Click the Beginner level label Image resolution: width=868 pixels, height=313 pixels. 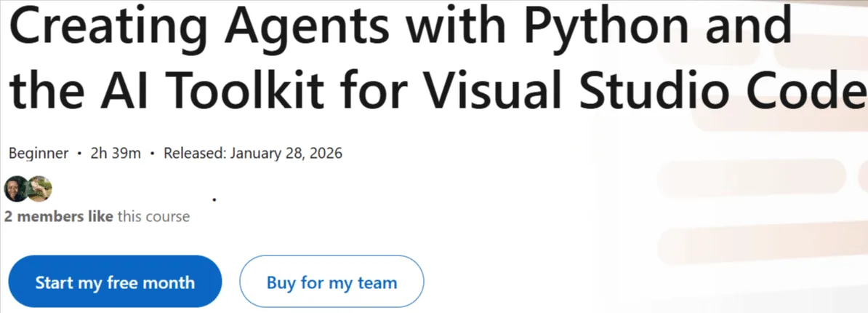pos(39,154)
